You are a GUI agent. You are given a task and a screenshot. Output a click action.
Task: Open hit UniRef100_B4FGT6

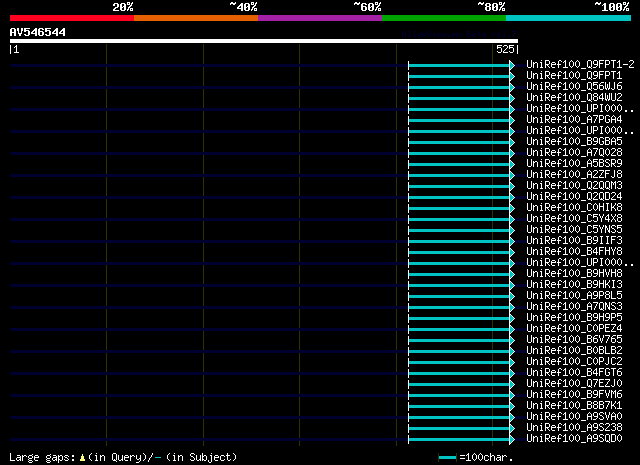point(574,373)
